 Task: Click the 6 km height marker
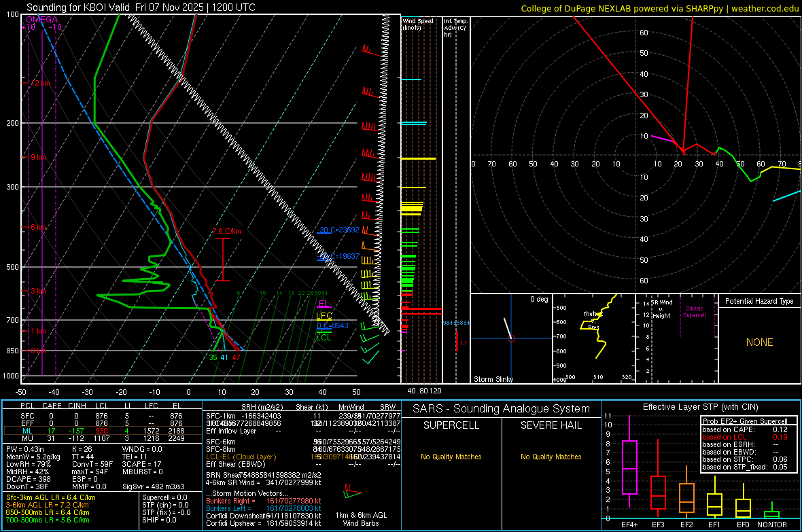coord(38,227)
